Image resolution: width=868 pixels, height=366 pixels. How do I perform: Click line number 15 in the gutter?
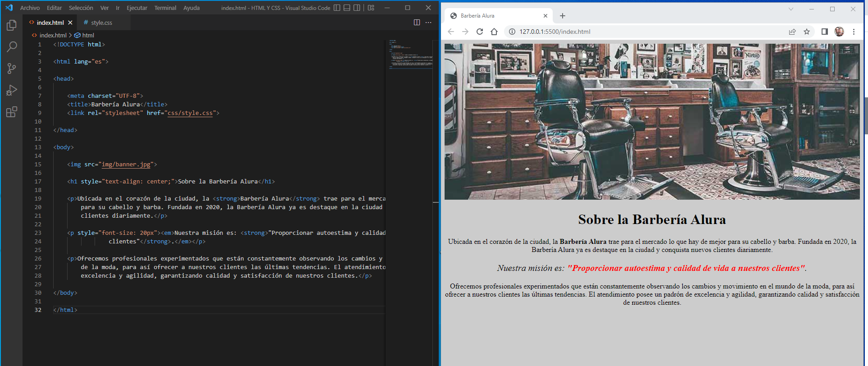[x=38, y=165]
